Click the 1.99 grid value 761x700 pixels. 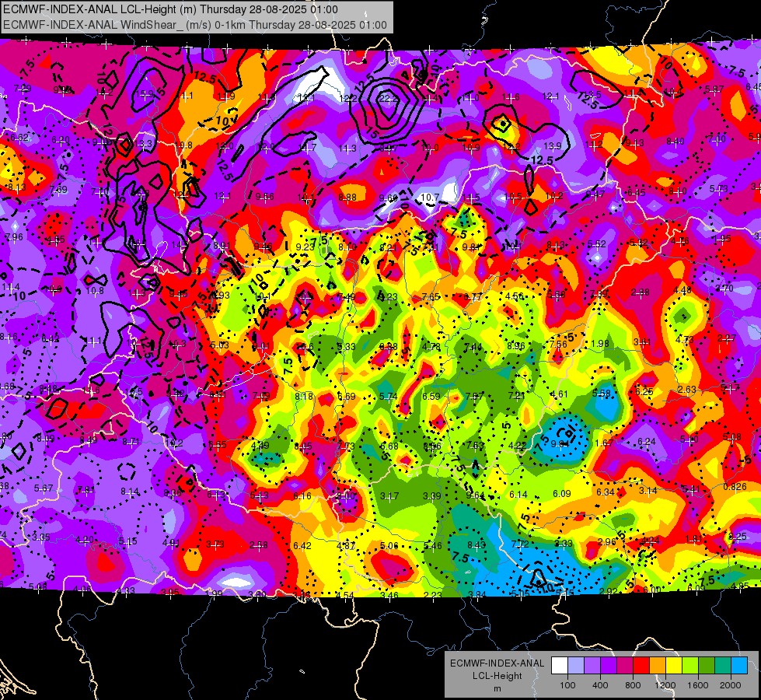(x=214, y=593)
